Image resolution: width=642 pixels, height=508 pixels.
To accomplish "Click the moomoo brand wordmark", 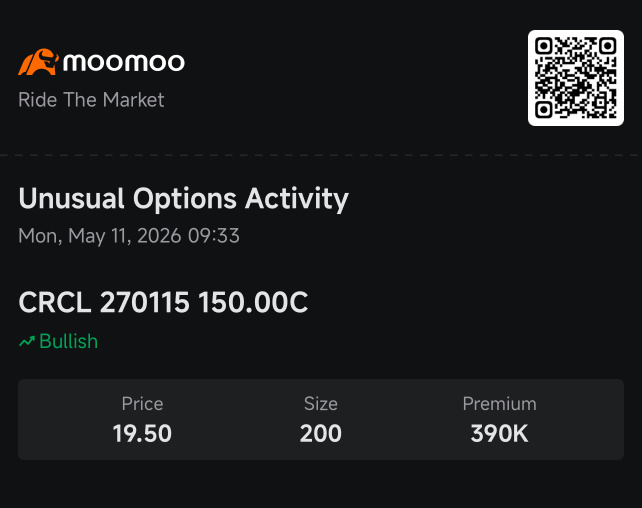I will [x=124, y=63].
